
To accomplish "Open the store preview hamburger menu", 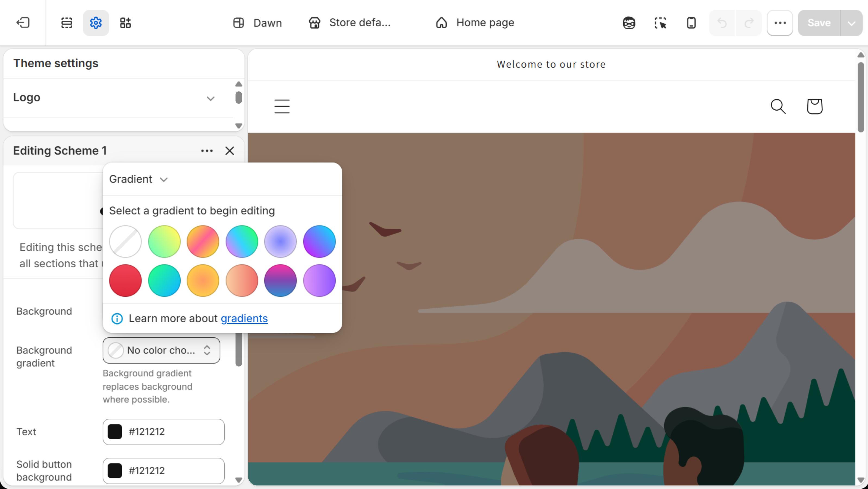I will tap(282, 106).
